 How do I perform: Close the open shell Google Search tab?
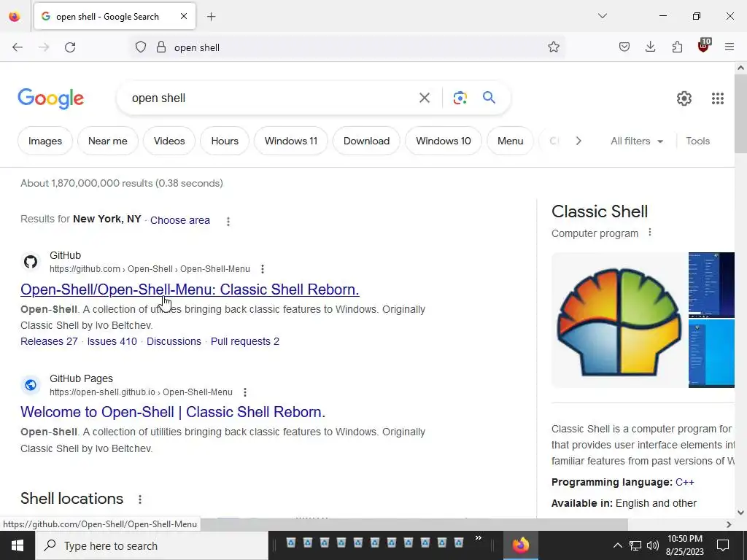coord(184,16)
